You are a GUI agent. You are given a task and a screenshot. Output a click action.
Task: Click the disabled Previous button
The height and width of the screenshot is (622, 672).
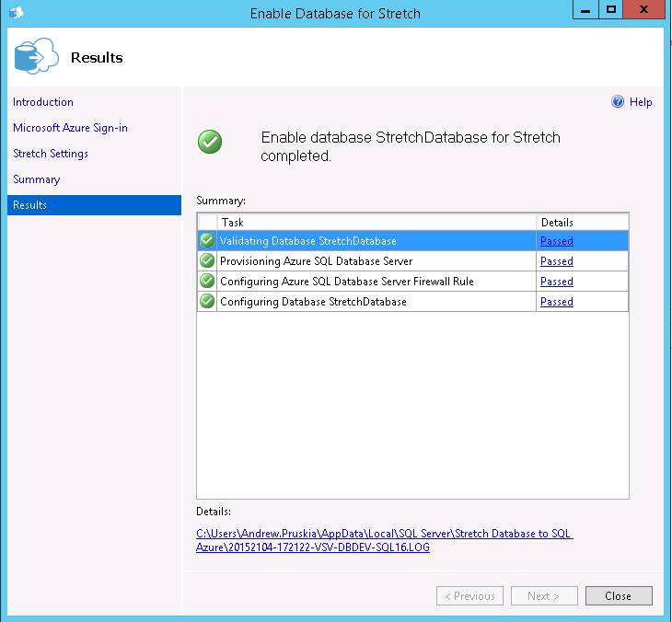(x=469, y=596)
